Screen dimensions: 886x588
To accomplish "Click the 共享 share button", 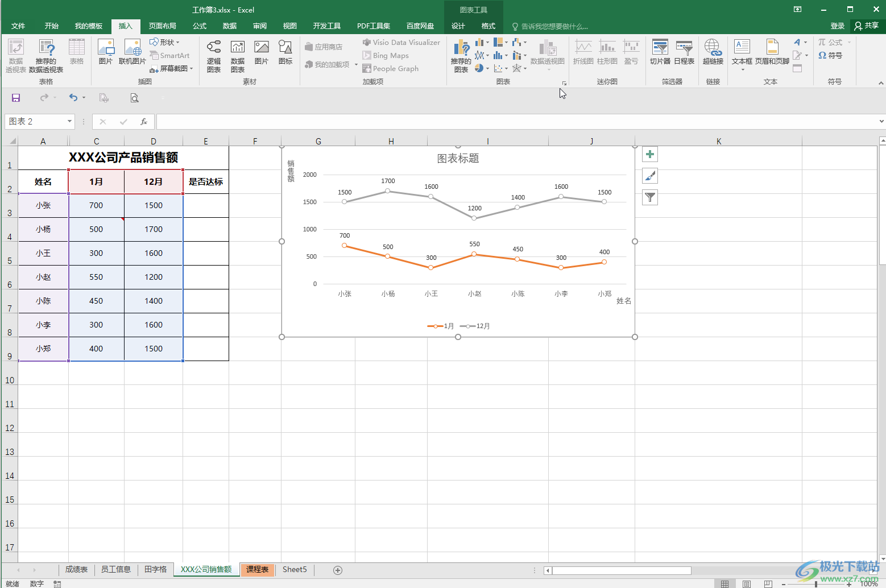I will [x=866, y=26].
